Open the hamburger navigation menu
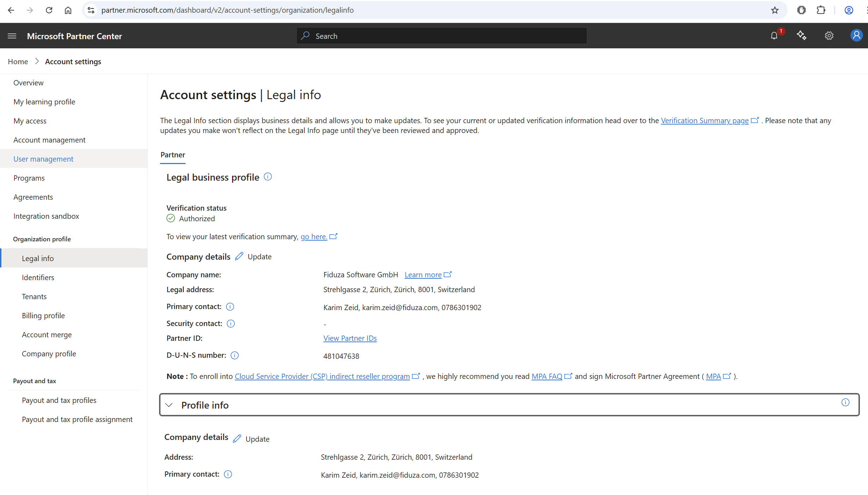The height and width of the screenshot is (495, 868). click(x=12, y=36)
